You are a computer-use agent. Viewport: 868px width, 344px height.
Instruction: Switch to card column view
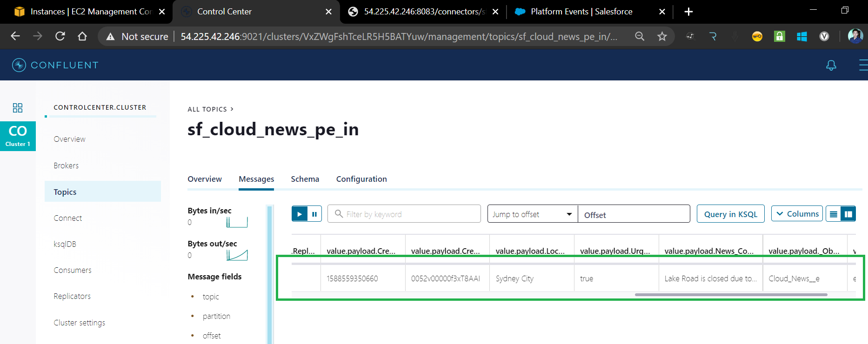click(848, 214)
